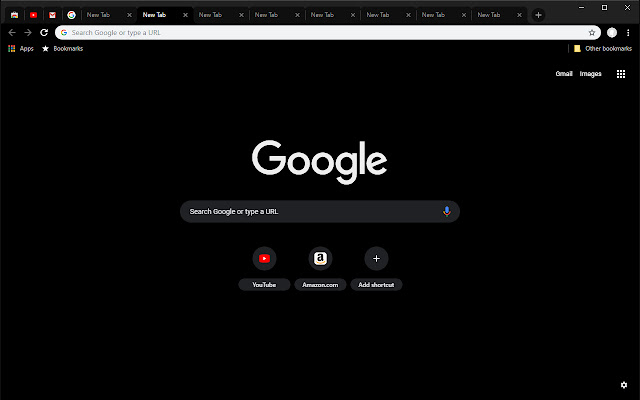The image size is (640, 400).
Task: Switch to the pinned YouTube tab
Action: pos(33,15)
